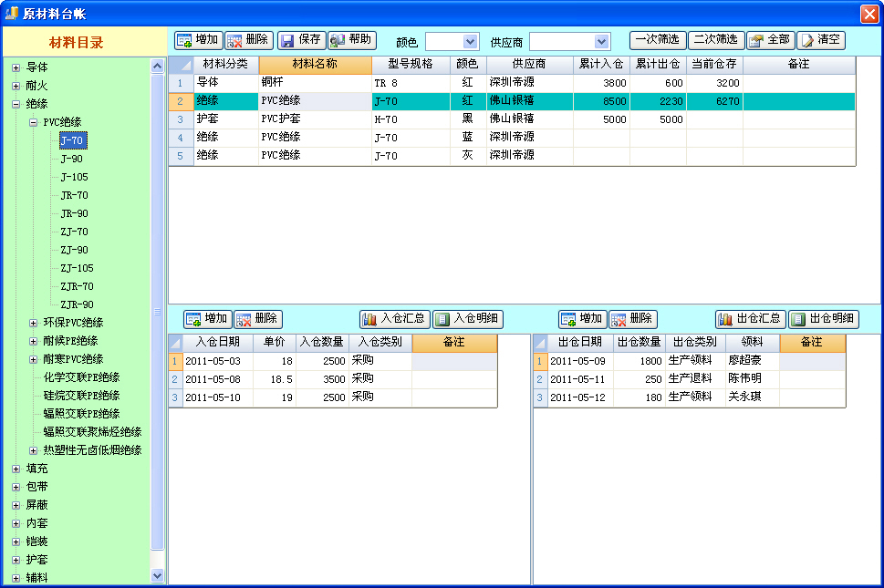Expand the 环保PVC绝缘 tree node
This screenshot has width=884, height=588.
(x=33, y=323)
